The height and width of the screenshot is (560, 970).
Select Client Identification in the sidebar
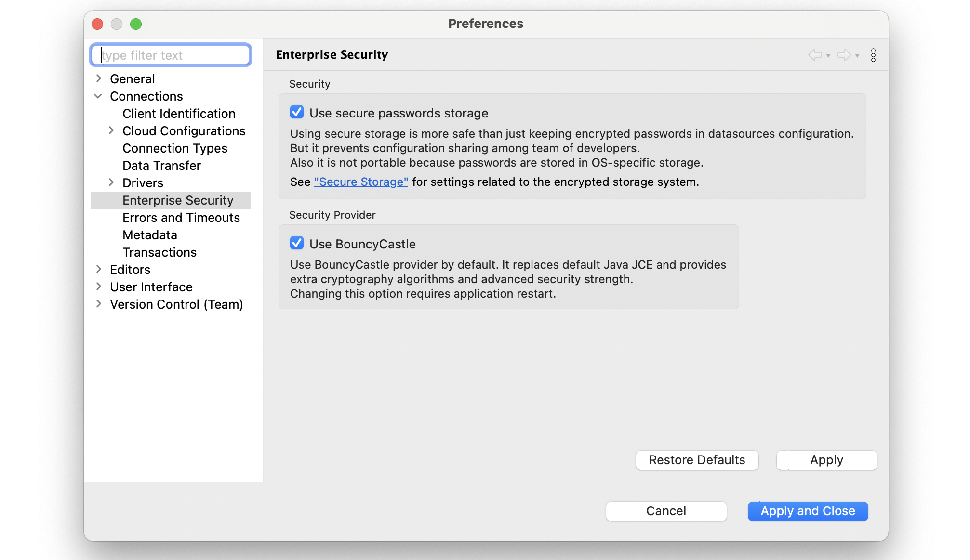click(x=179, y=114)
